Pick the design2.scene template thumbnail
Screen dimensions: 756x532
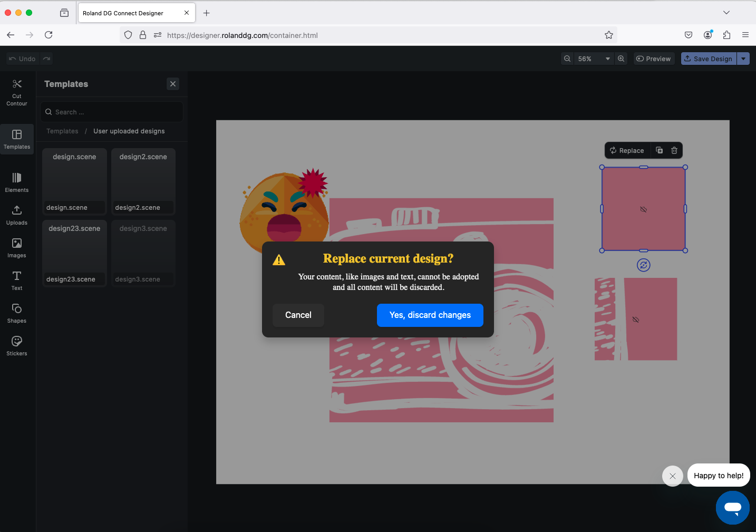click(x=143, y=181)
